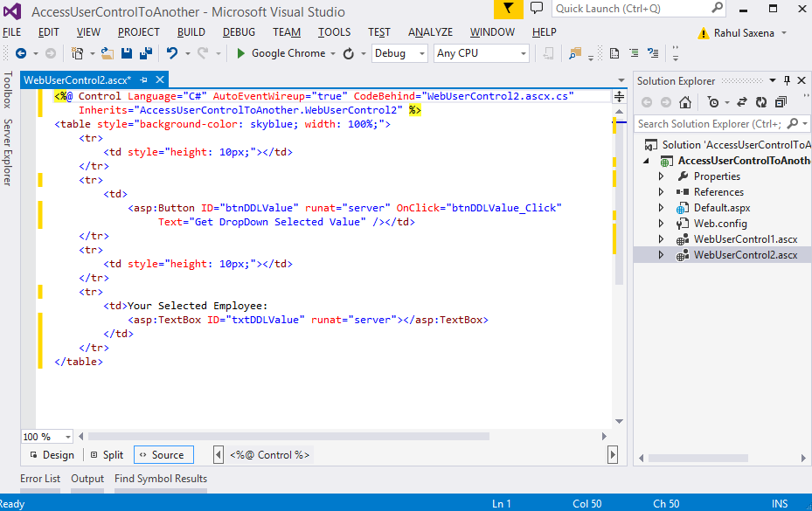Open the Any CPU platform dropdown
This screenshot has width=812, height=511.
pyautogui.click(x=482, y=53)
